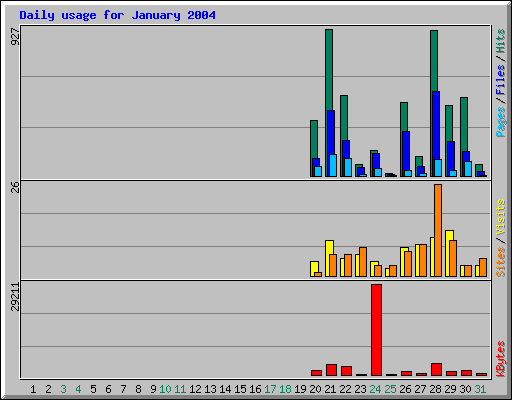Click day 29 on the date axis

tap(450, 389)
